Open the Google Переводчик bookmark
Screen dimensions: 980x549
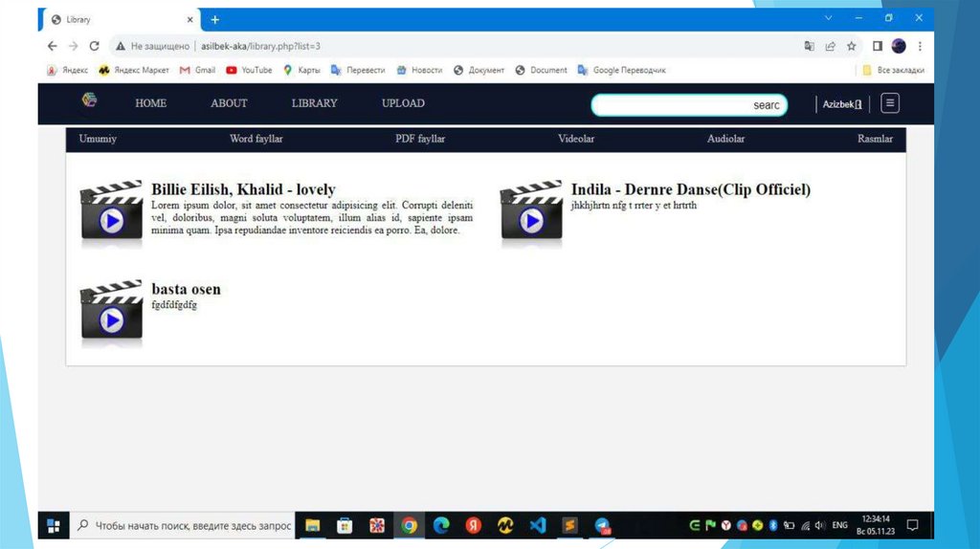(621, 70)
